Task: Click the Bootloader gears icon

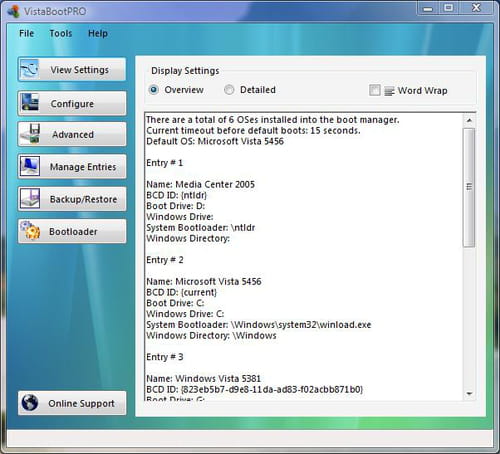Action: [30, 231]
